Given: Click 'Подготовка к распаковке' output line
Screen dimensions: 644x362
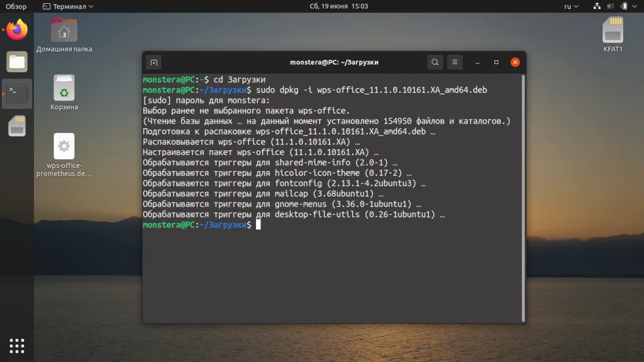Looking at the screenshot, I should [289, 131].
